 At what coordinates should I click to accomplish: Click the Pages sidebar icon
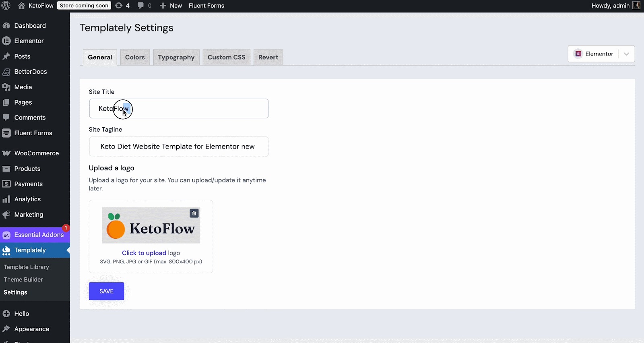(6, 102)
